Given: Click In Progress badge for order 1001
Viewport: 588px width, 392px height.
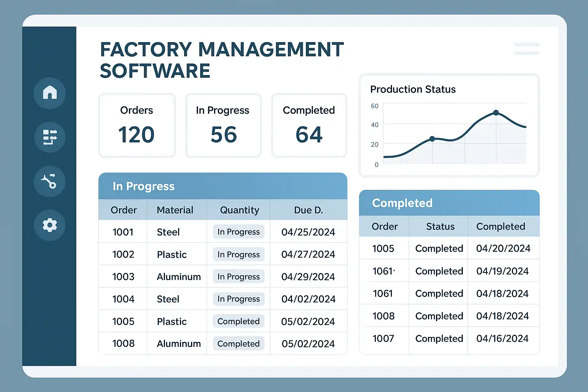Looking at the screenshot, I should (238, 232).
